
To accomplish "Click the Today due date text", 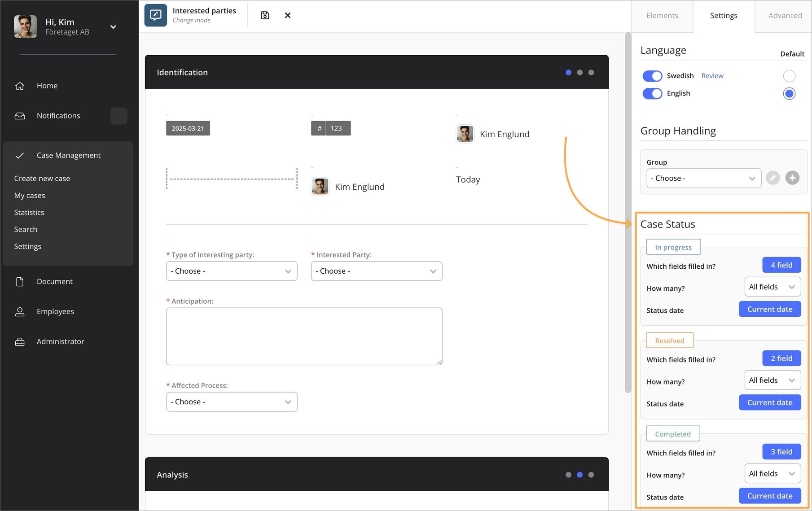I will (468, 179).
